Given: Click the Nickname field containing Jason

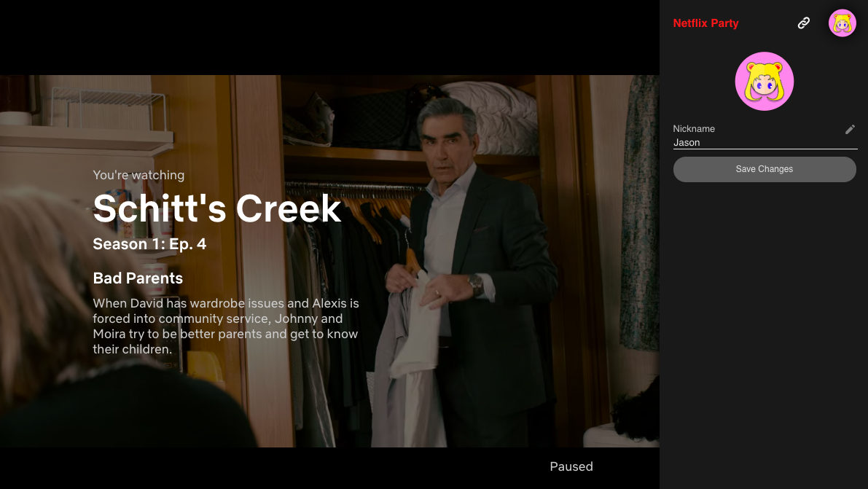Looking at the screenshot, I should pyautogui.click(x=765, y=143).
